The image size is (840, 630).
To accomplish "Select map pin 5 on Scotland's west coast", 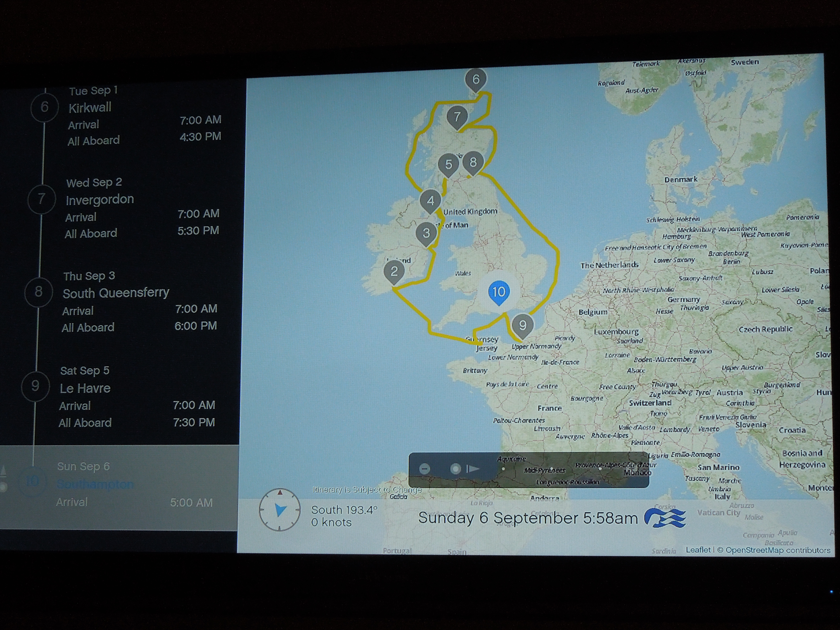I will [x=448, y=166].
